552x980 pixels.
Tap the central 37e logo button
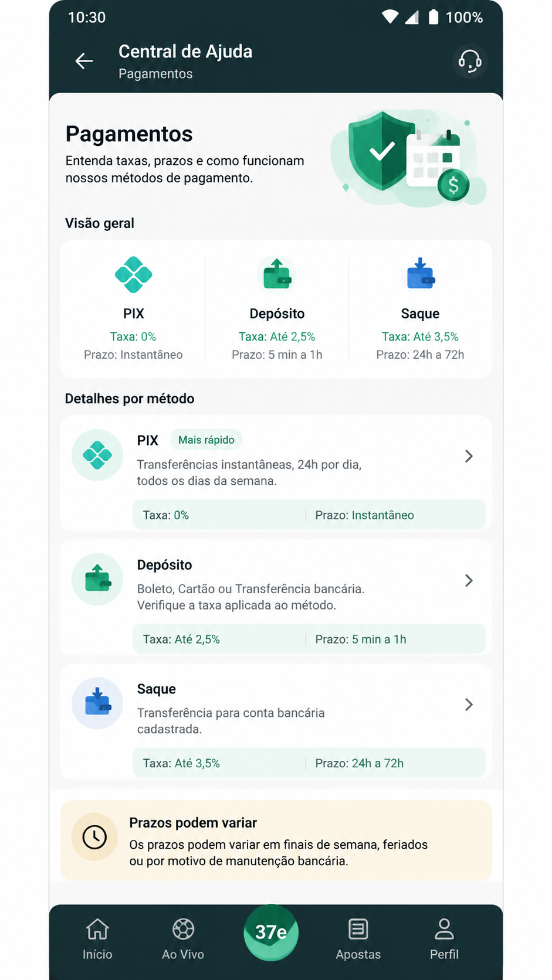pyautogui.click(x=271, y=933)
